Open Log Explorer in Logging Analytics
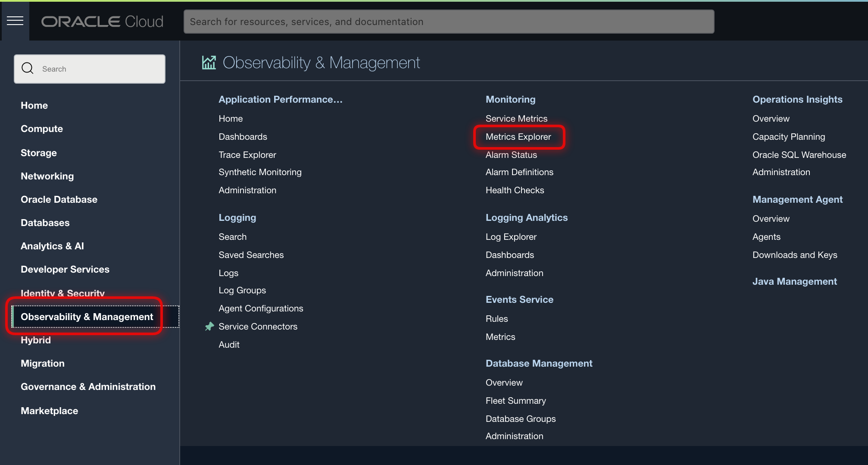 (511, 236)
